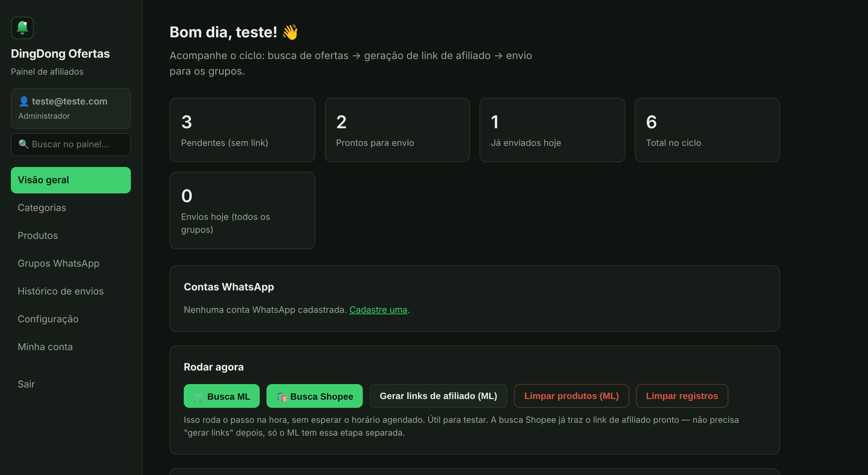Screen dimensions: 868x475
Task: Click the 'Painel de afiliados' subtitle
Action: point(47,72)
